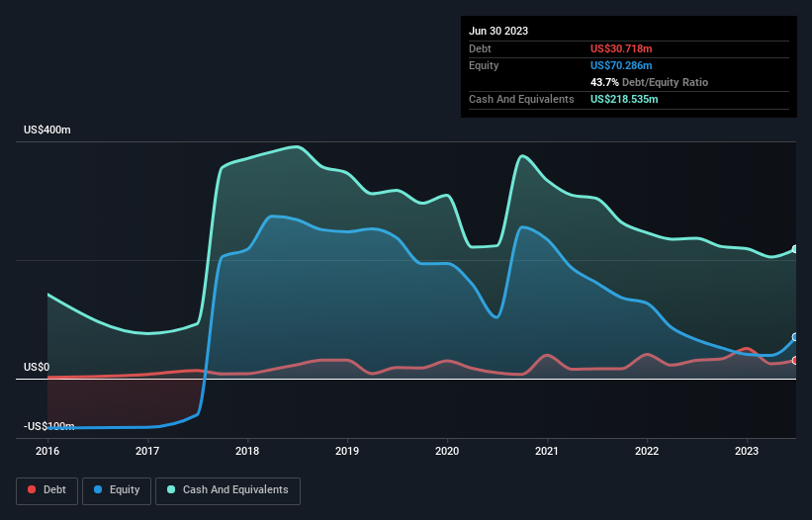
Task: Click the red Debt end-point marker
Action: tap(795, 360)
